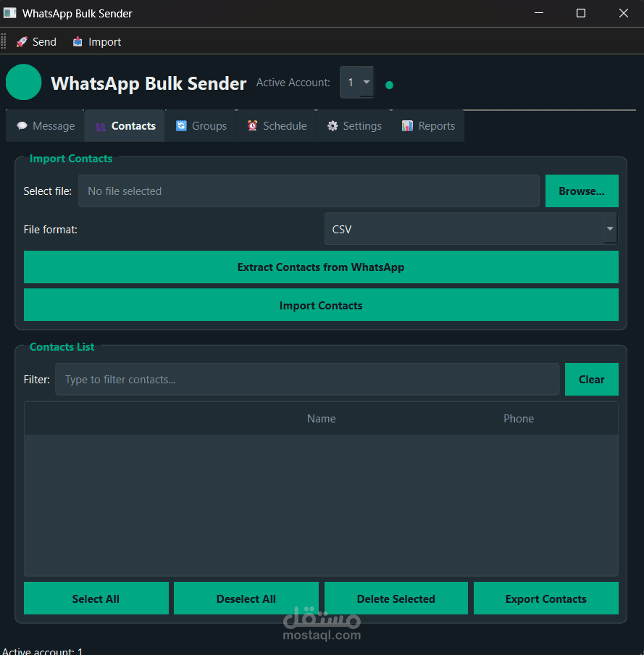Open the Groups tab
The height and width of the screenshot is (655, 644).
[x=201, y=126]
